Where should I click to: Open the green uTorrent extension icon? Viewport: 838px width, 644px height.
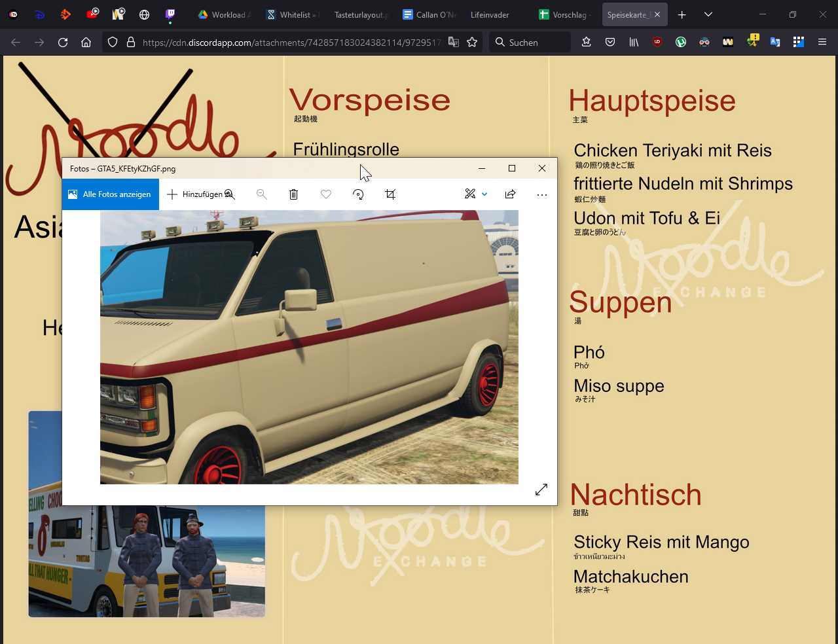[x=681, y=42]
